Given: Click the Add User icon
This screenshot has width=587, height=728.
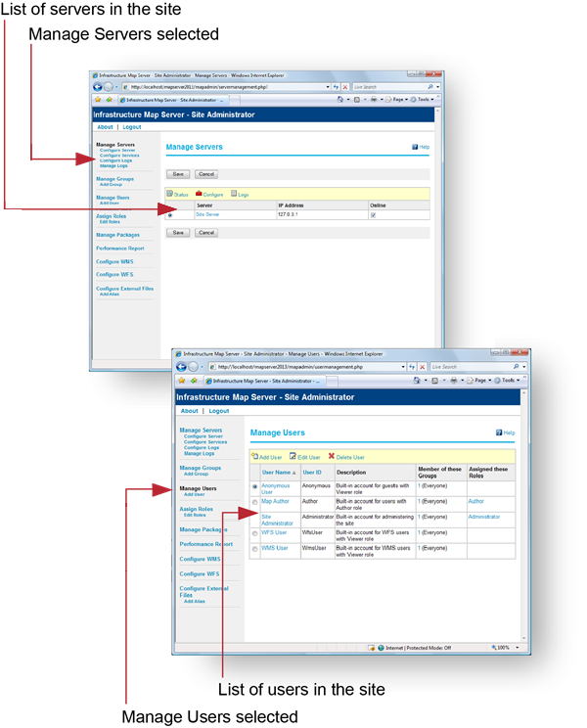Looking at the screenshot, I should [x=254, y=456].
